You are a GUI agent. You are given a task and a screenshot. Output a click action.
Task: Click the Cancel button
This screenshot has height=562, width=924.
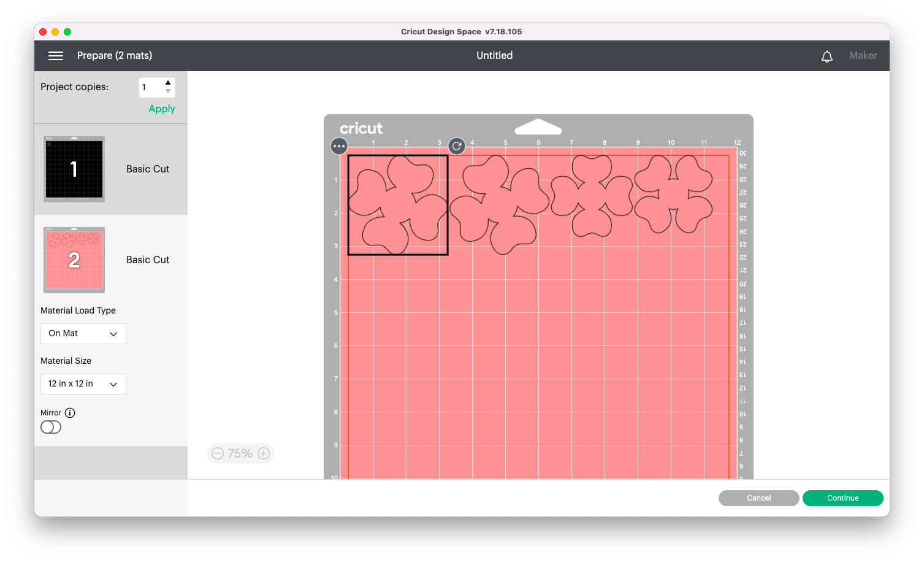coord(759,498)
